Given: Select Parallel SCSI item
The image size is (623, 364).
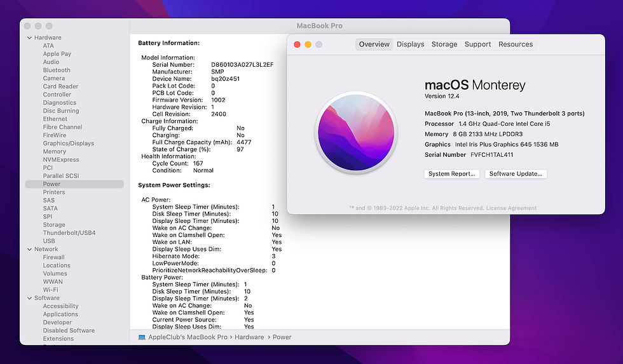Looking at the screenshot, I should pos(61,176).
